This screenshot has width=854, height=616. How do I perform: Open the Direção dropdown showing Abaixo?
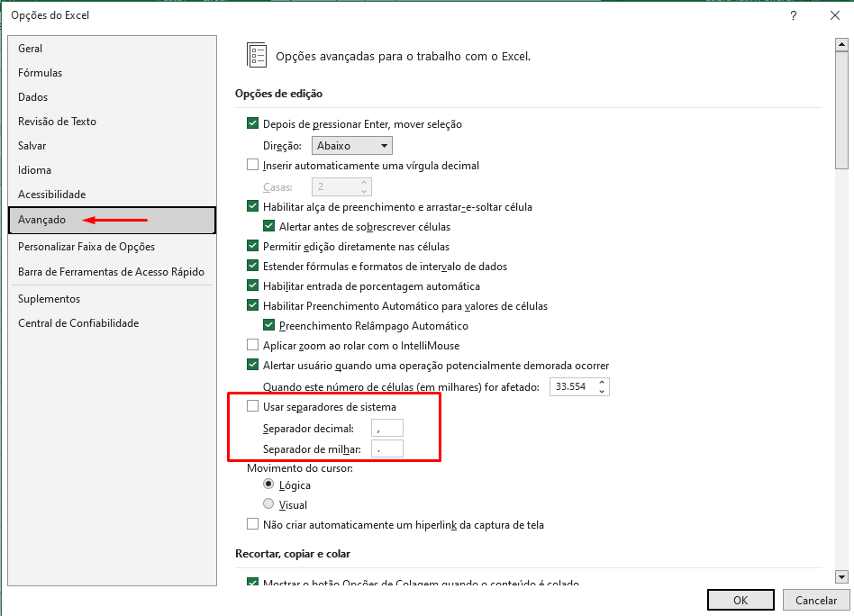pos(352,145)
